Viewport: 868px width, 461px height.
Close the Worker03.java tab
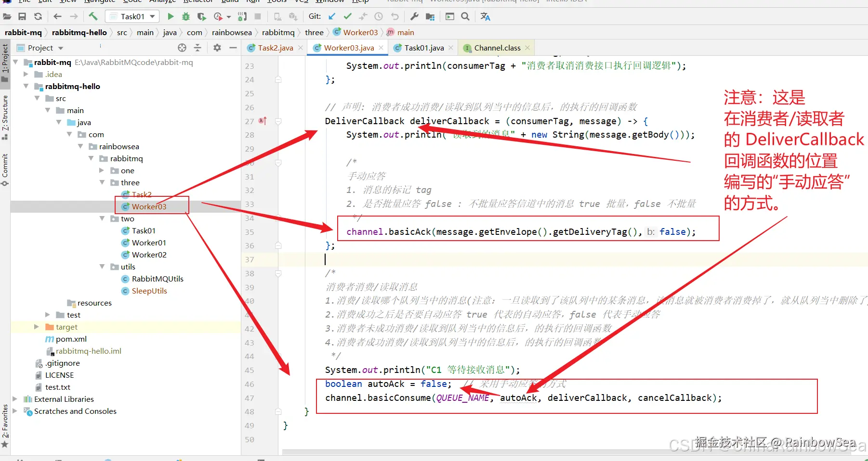click(381, 48)
